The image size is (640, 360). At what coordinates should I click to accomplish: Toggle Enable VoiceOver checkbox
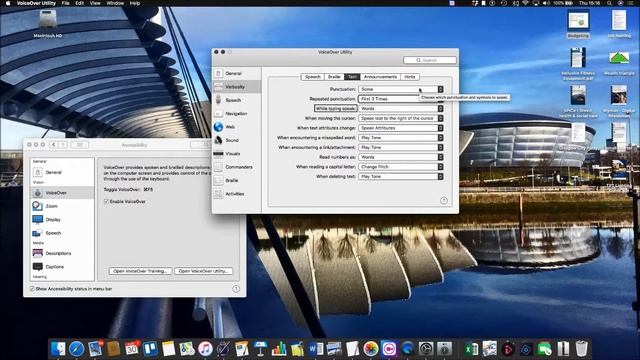coord(106,202)
